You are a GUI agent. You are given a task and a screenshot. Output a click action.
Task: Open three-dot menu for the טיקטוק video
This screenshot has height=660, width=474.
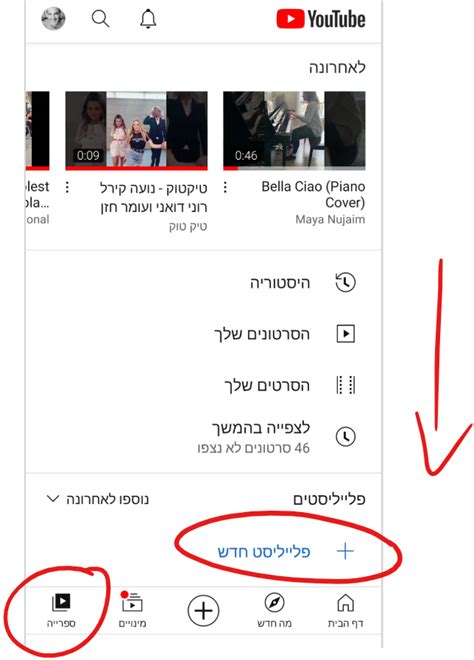[67, 187]
